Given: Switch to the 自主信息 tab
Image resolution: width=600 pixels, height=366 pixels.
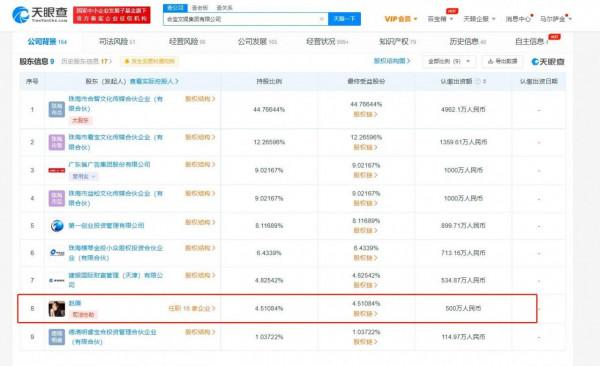Looking at the screenshot, I should pos(532,42).
